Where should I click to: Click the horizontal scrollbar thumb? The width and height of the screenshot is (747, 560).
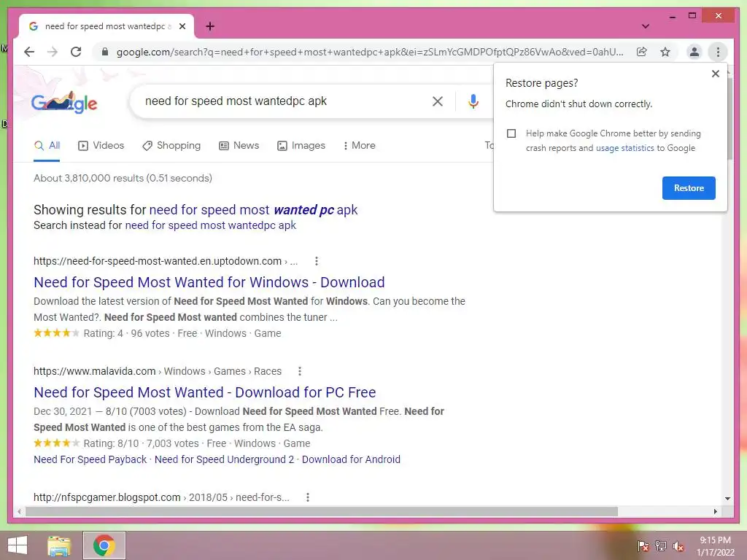[322, 511]
